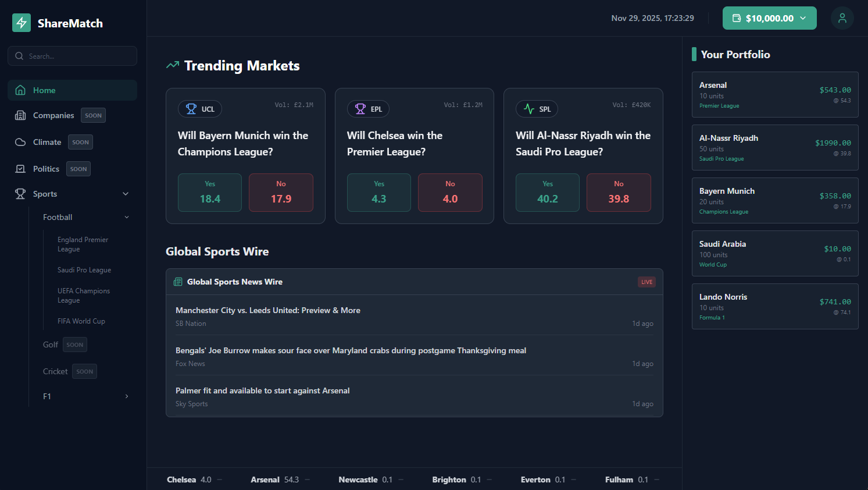Collapse the Sports section chevron
The width and height of the screenshot is (868, 490).
tap(126, 193)
